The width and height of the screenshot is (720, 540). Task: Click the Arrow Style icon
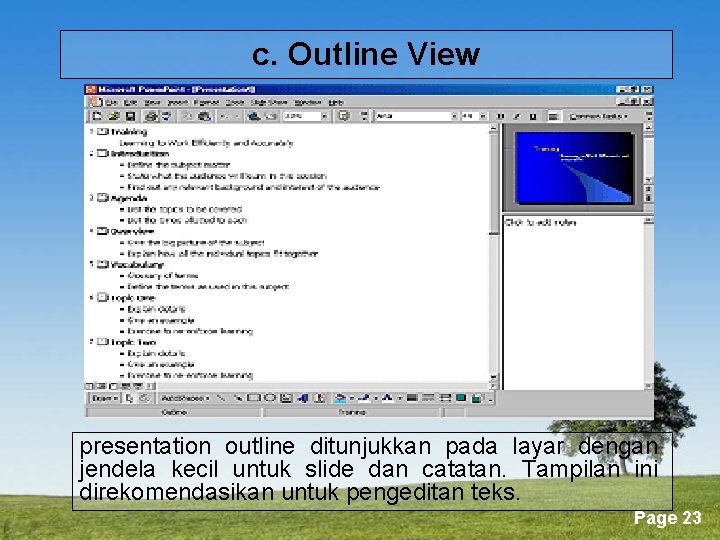(444, 398)
